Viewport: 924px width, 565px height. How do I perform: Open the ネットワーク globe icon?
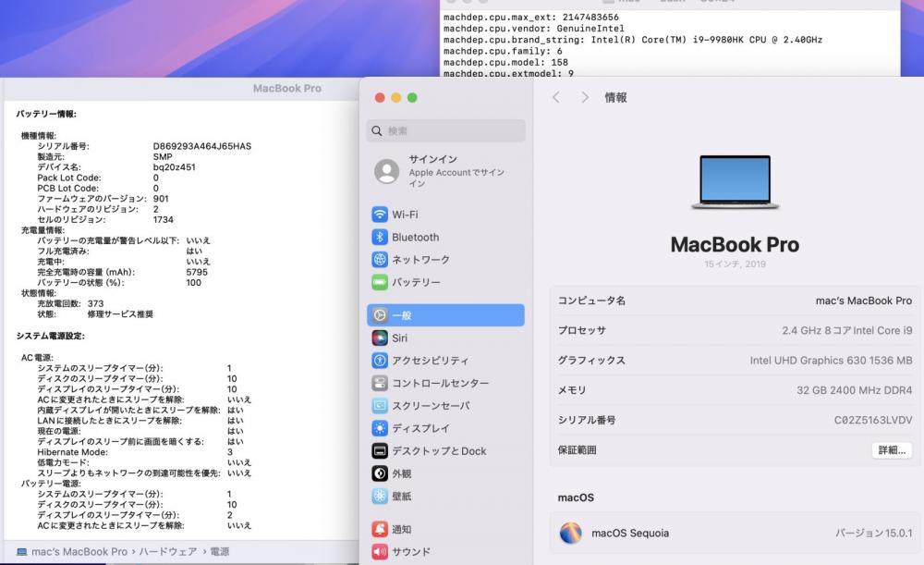(x=380, y=260)
